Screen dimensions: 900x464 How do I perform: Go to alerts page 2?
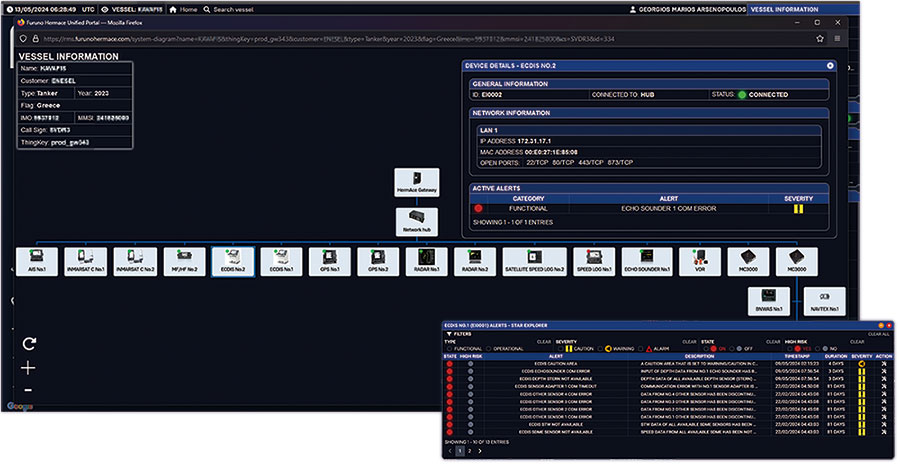pos(470,450)
